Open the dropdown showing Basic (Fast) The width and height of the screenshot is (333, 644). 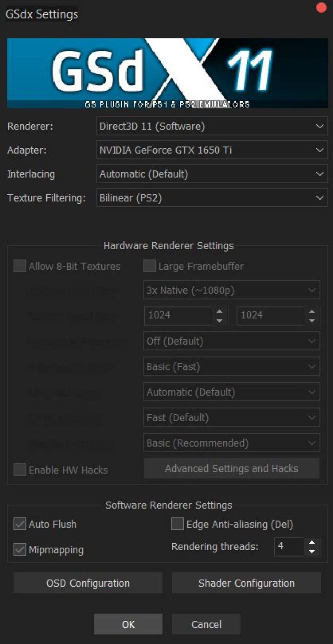(232, 367)
